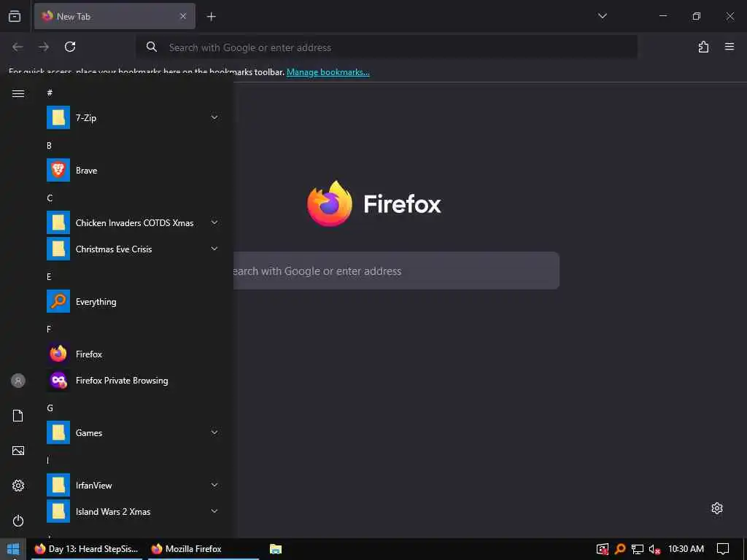Open the Extensions puzzle icon
Viewport: 747px width, 560px height.
pos(703,47)
